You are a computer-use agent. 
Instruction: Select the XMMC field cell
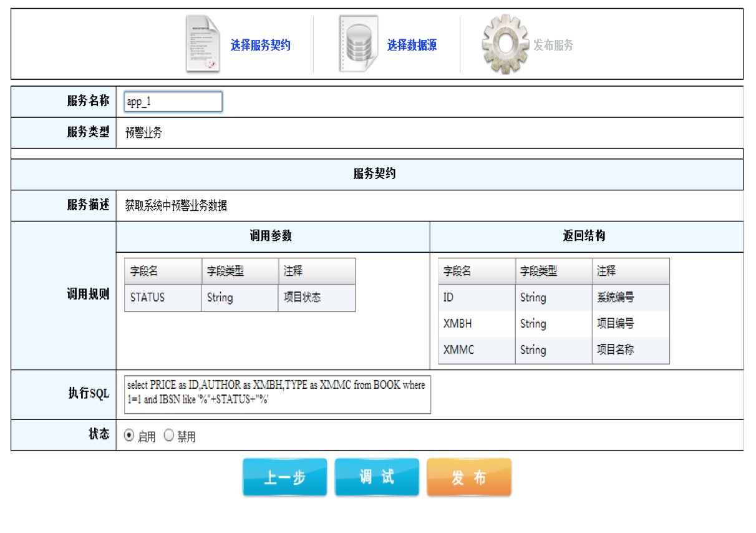click(x=477, y=350)
